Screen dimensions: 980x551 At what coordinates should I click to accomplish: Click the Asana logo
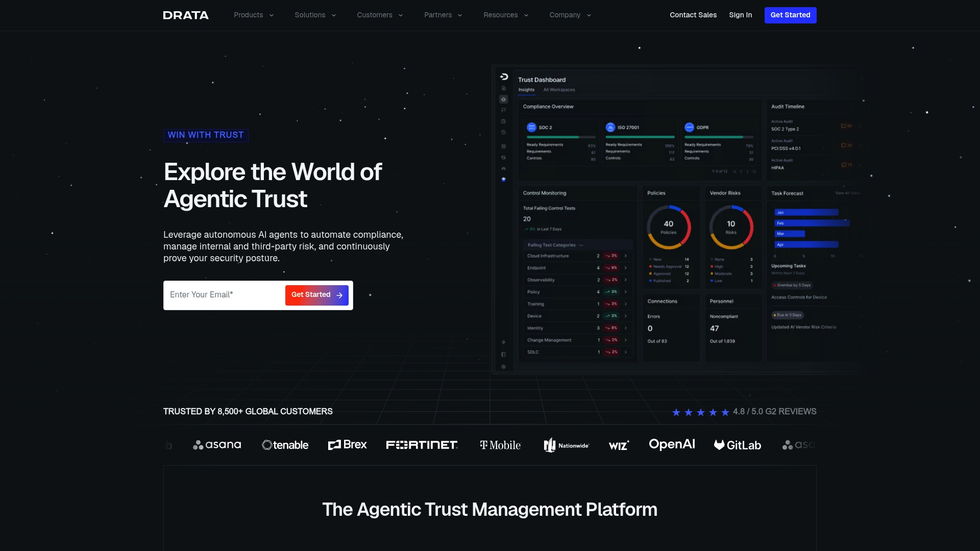point(217,445)
